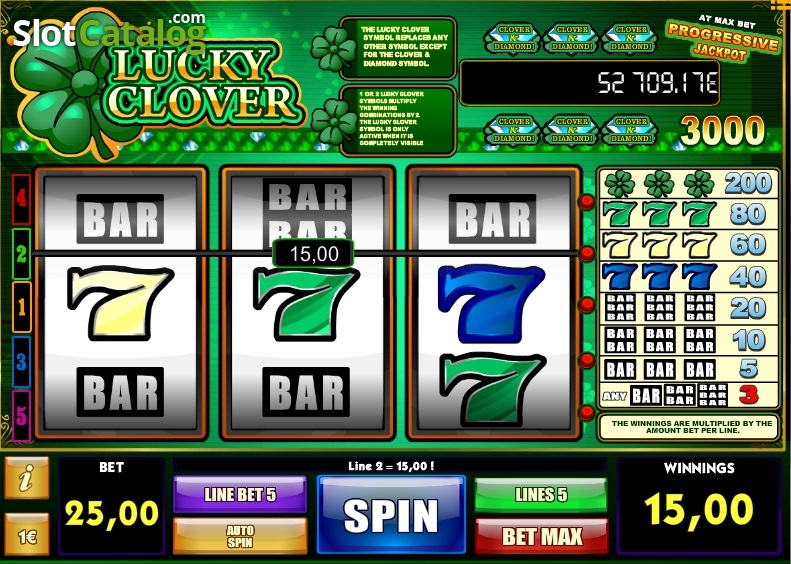The image size is (791, 564).
Task: Click the yellow 7 on first reel
Action: pyautogui.click(x=120, y=303)
